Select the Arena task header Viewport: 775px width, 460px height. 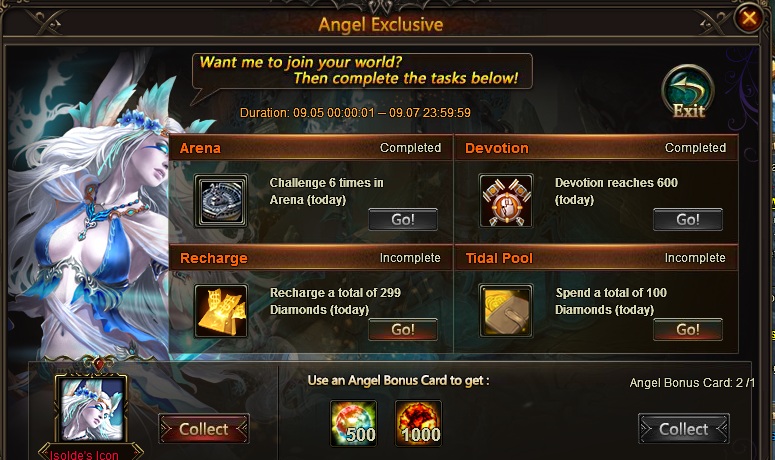tap(311, 148)
